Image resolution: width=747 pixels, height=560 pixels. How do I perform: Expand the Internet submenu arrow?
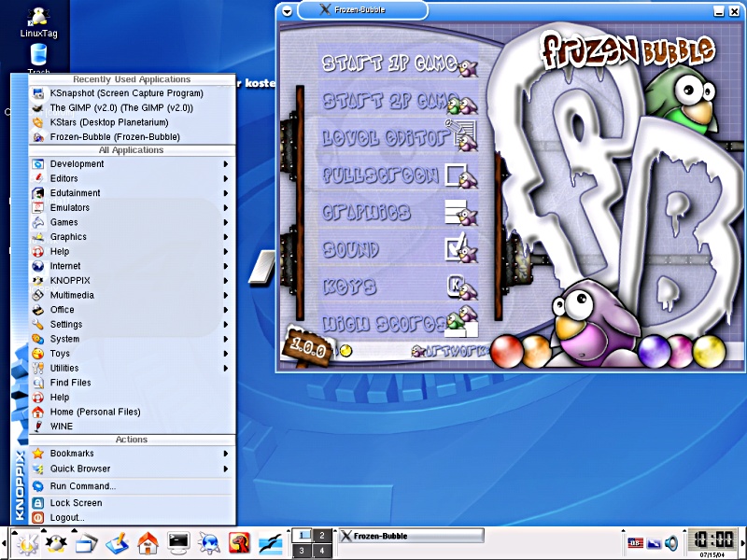tap(226, 266)
